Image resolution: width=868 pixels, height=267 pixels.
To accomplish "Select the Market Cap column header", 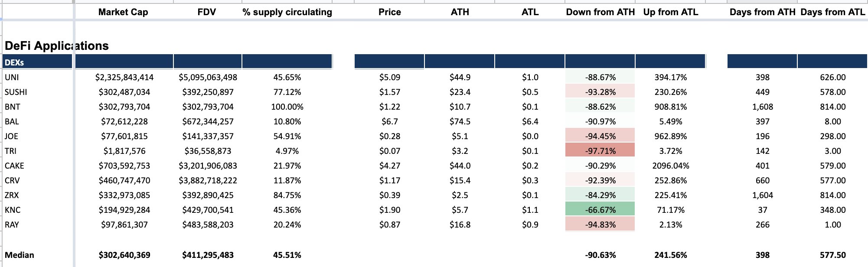I will tap(123, 12).
